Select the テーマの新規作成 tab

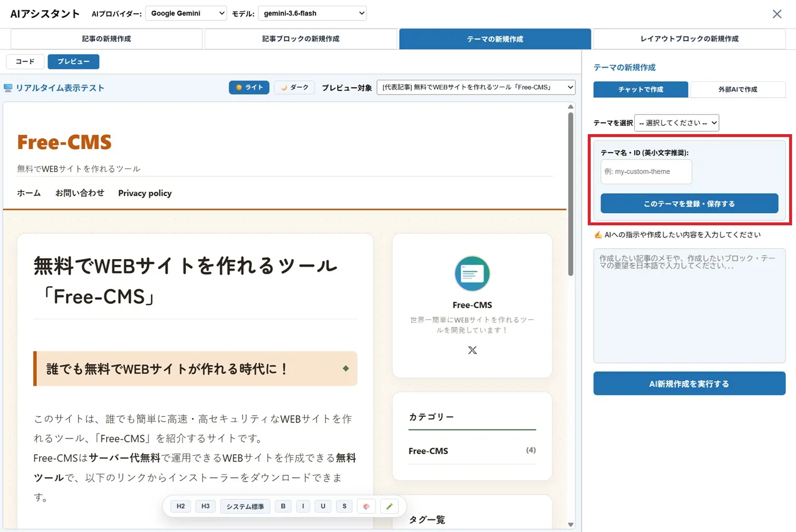pyautogui.click(x=495, y=39)
